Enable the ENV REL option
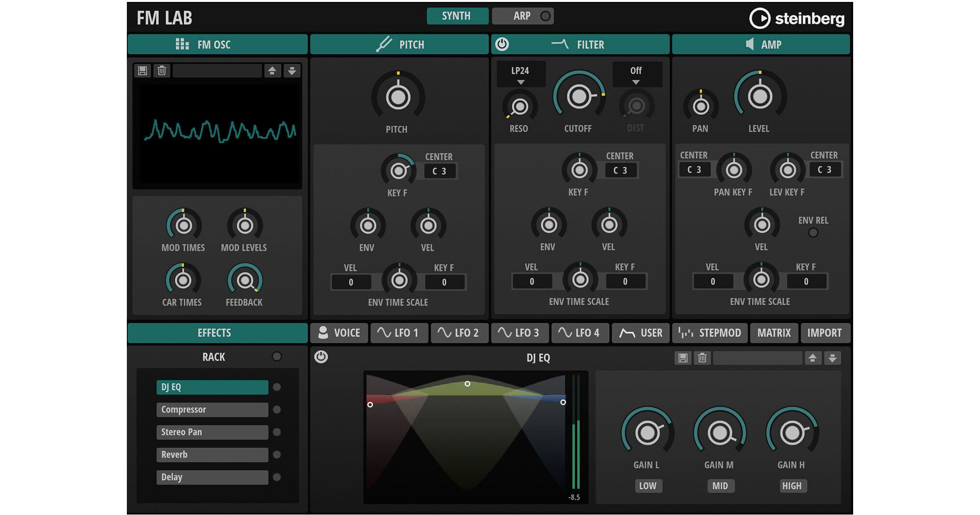 [813, 233]
